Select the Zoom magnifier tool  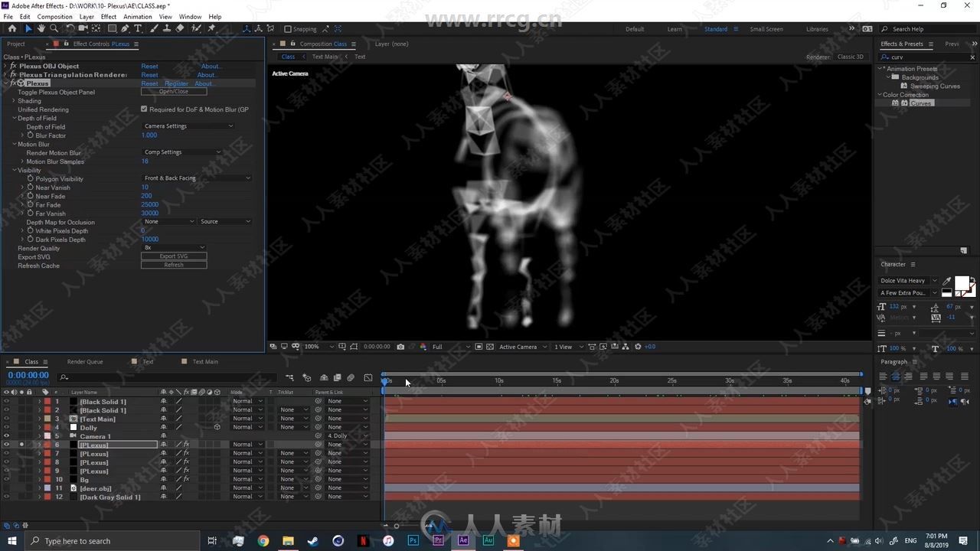(54, 28)
